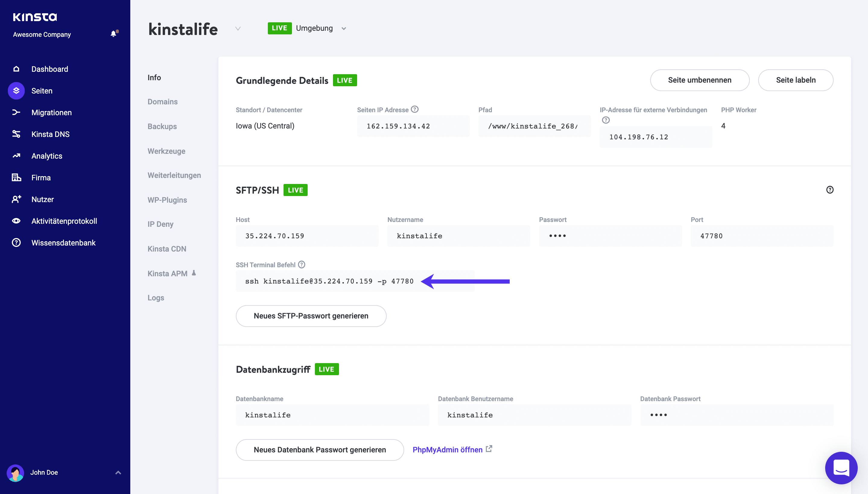Click the Migrationen sidebar icon
The height and width of the screenshot is (494, 868).
[x=17, y=112]
